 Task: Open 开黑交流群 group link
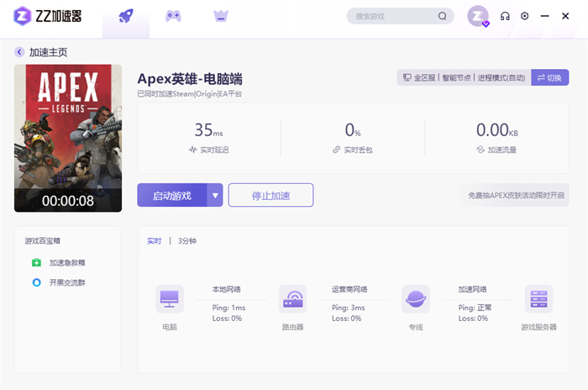[67, 282]
